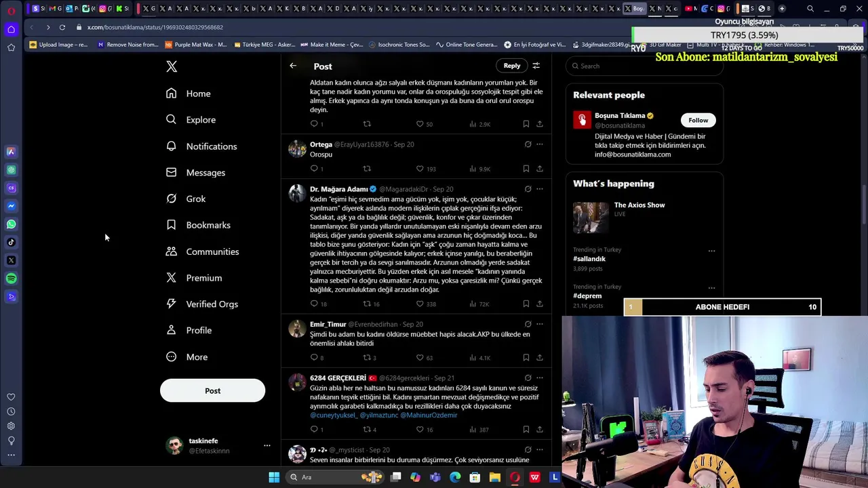The width and height of the screenshot is (868, 488).
Task: Like Dr. Mağara Adamı's reply with 338 likes
Action: [x=420, y=304]
